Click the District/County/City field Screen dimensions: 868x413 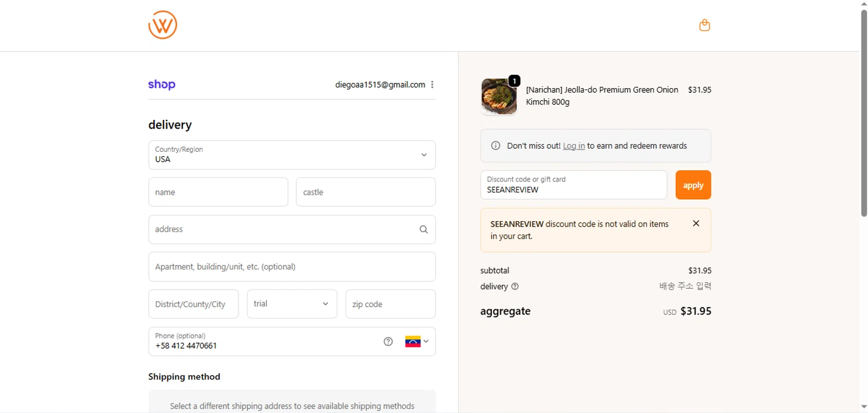point(193,304)
